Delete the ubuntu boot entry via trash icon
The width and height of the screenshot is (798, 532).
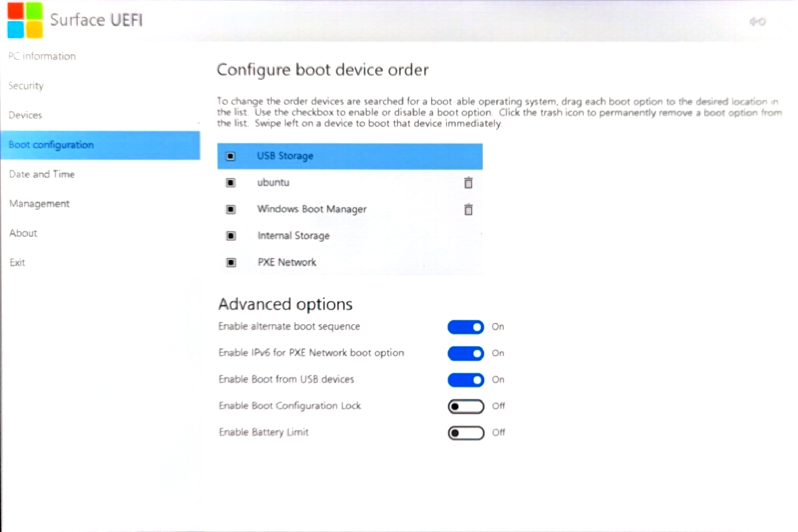pos(468,183)
